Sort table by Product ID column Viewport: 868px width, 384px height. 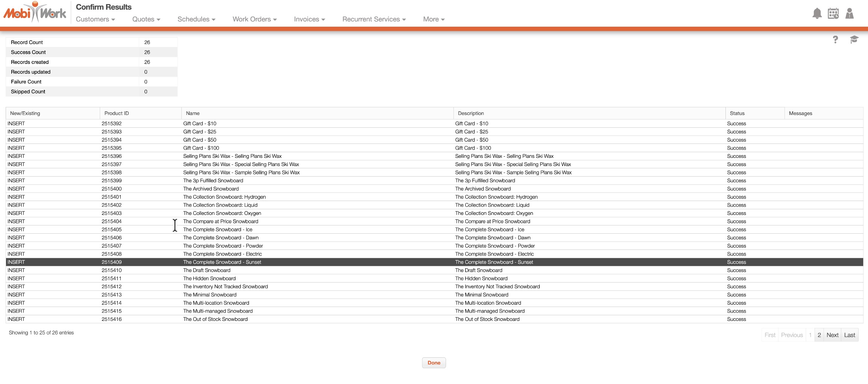click(117, 113)
